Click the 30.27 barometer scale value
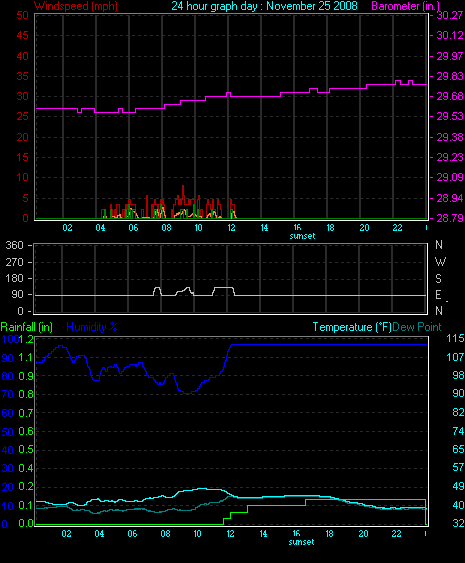Image resolution: width=465 pixels, height=563 pixels. [x=449, y=15]
